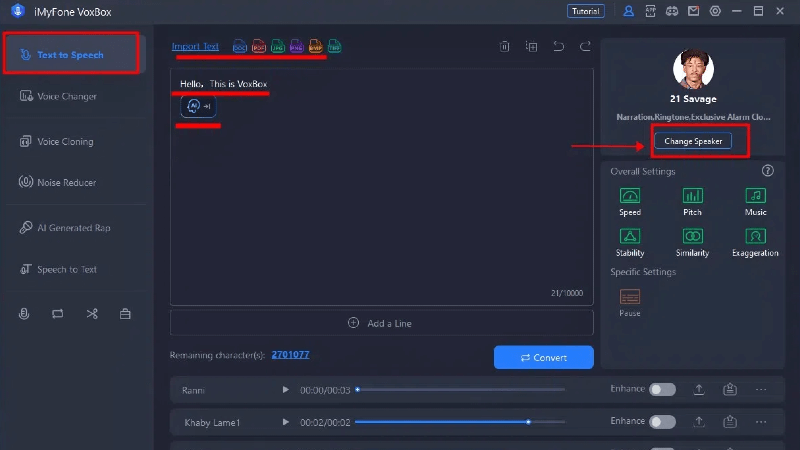
Task: Open the Exaggeration setting
Action: point(755,243)
